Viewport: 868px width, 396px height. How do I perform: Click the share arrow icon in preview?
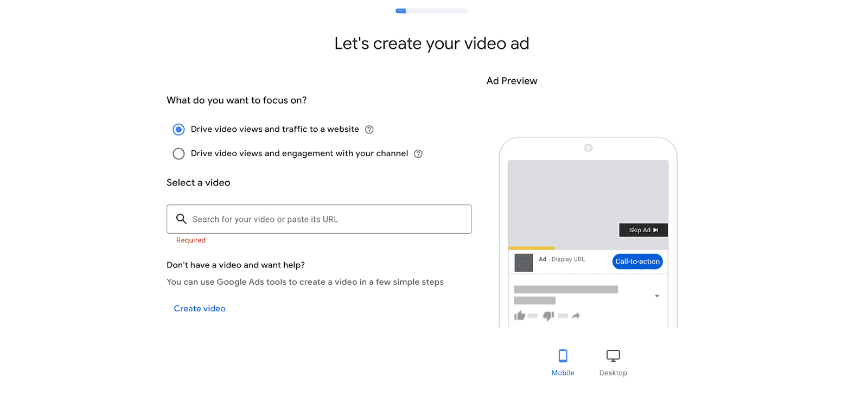coord(576,316)
